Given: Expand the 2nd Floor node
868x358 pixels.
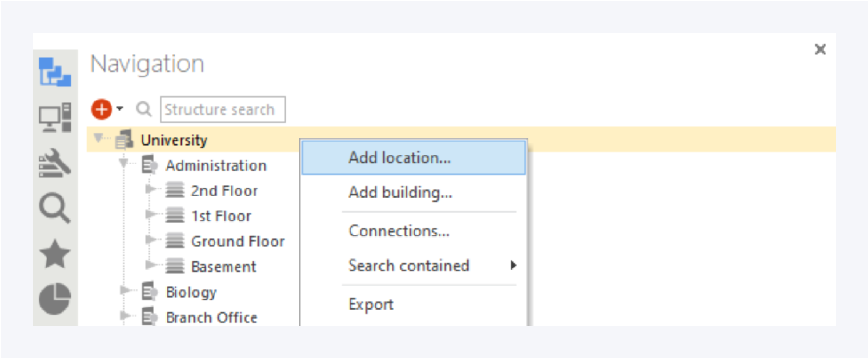Looking at the screenshot, I should click(x=150, y=189).
